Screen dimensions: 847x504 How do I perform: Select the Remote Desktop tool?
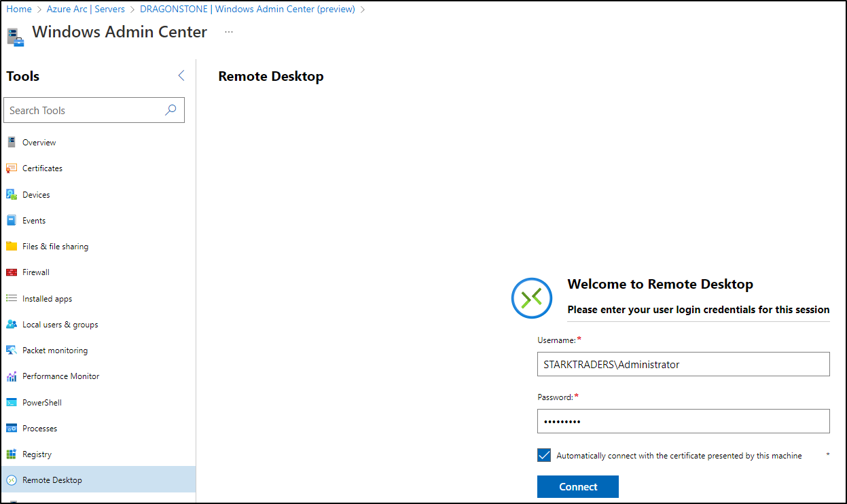point(98,480)
